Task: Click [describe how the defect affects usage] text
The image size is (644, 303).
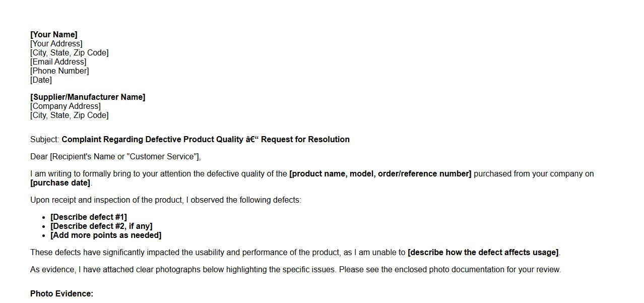Action: pyautogui.click(x=483, y=252)
